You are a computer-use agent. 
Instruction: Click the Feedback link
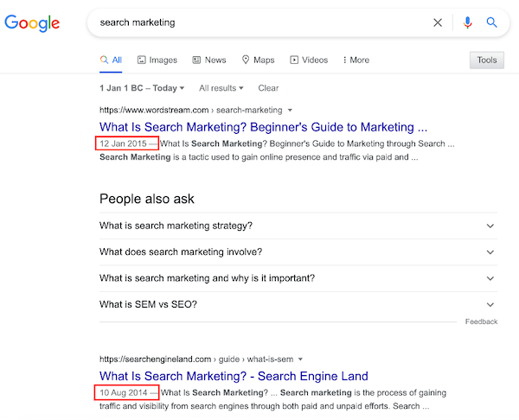click(481, 321)
